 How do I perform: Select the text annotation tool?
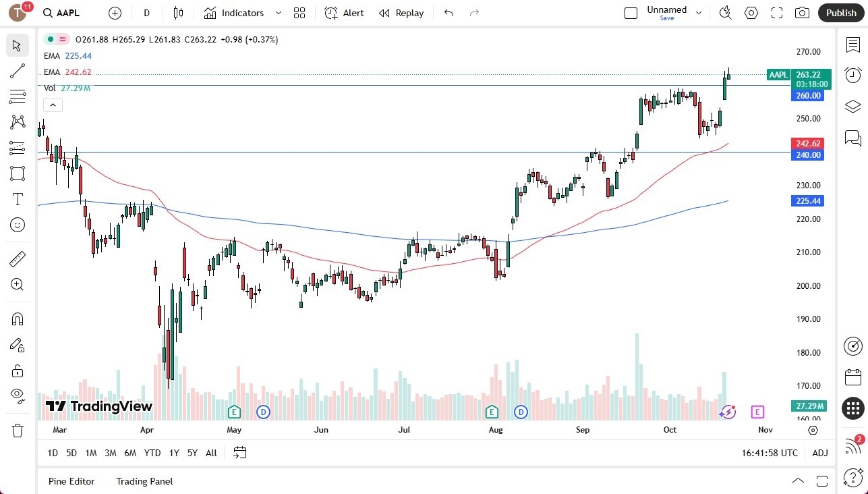pos(17,199)
